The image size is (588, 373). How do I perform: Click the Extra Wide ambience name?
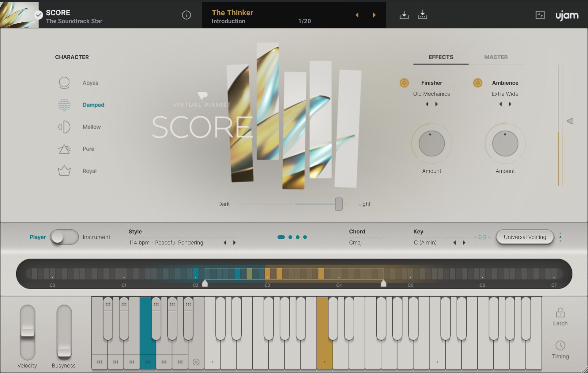(x=505, y=94)
